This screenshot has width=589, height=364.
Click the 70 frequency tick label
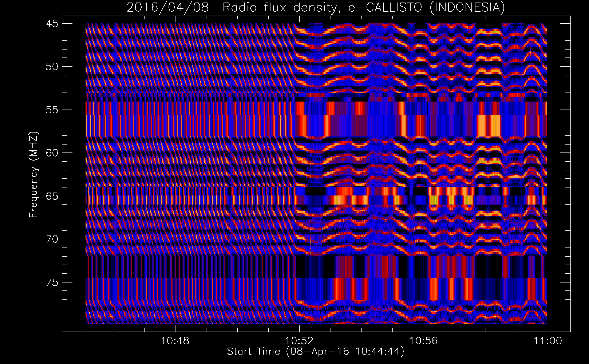52,239
